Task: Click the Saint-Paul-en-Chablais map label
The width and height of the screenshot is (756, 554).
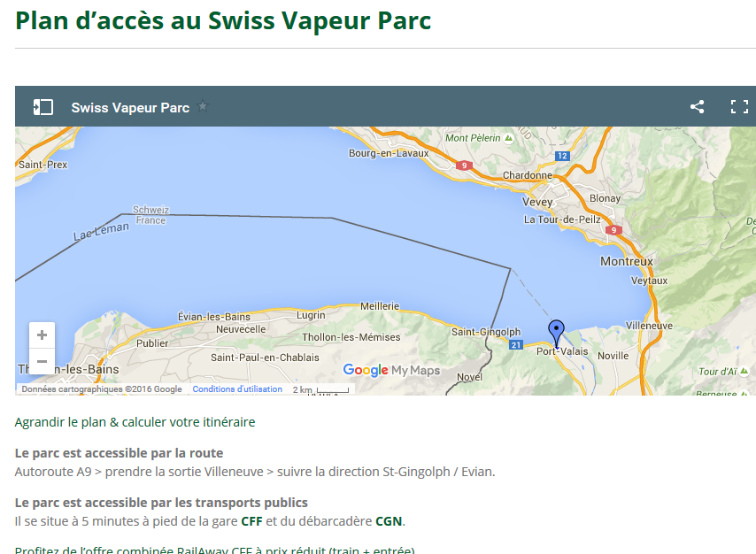Action: (265, 358)
